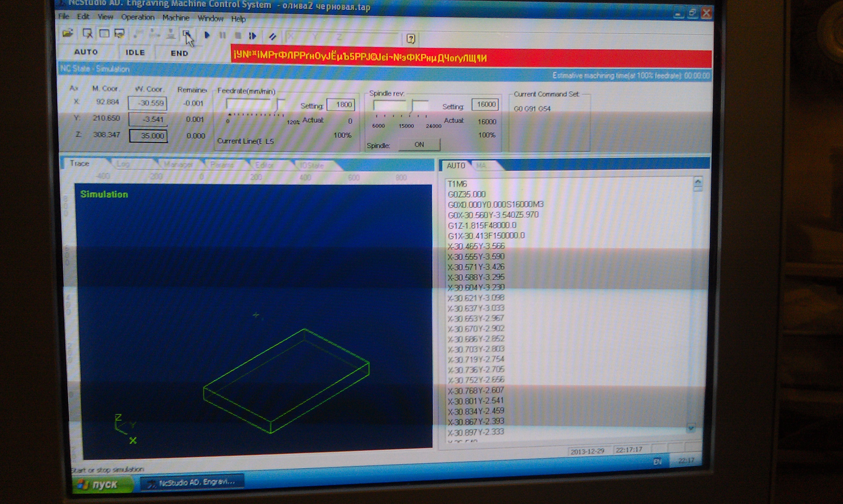Switch to the IOState tab

tap(311, 166)
